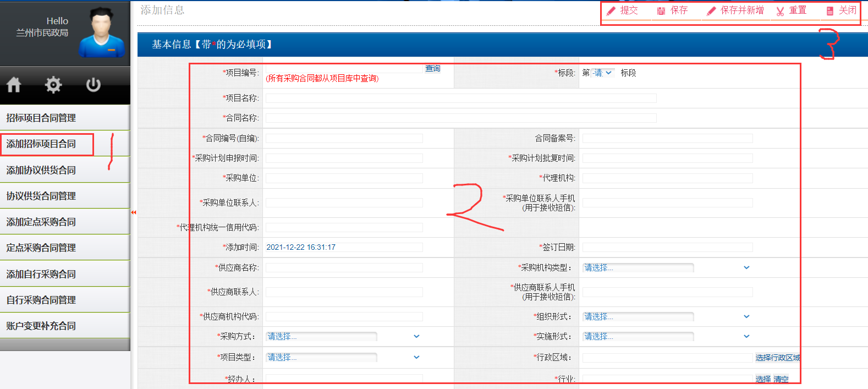Focus the 项目名称 input field
This screenshot has width=868, height=389.
pyautogui.click(x=461, y=98)
